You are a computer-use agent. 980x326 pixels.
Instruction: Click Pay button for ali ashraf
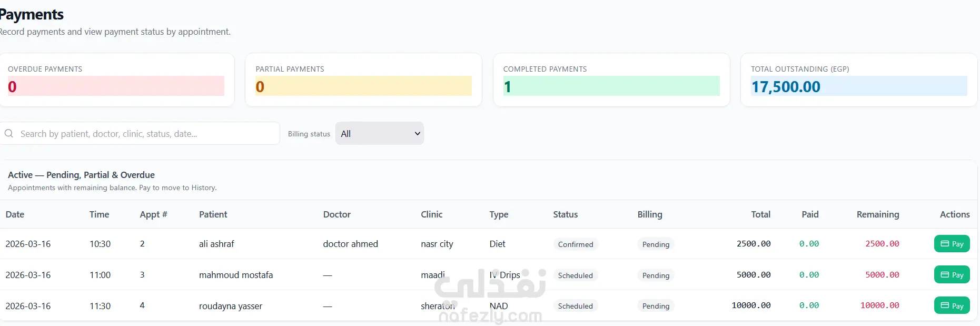click(x=952, y=244)
